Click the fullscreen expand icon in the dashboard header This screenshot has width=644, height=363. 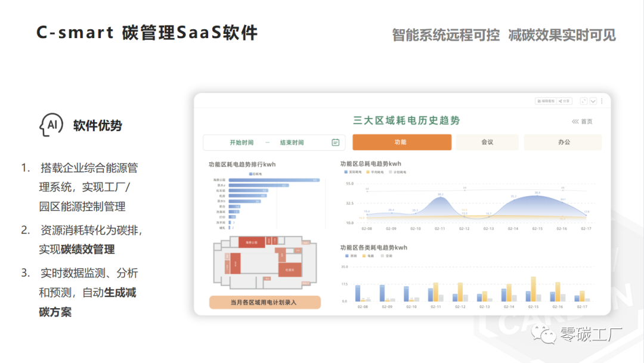click(583, 101)
